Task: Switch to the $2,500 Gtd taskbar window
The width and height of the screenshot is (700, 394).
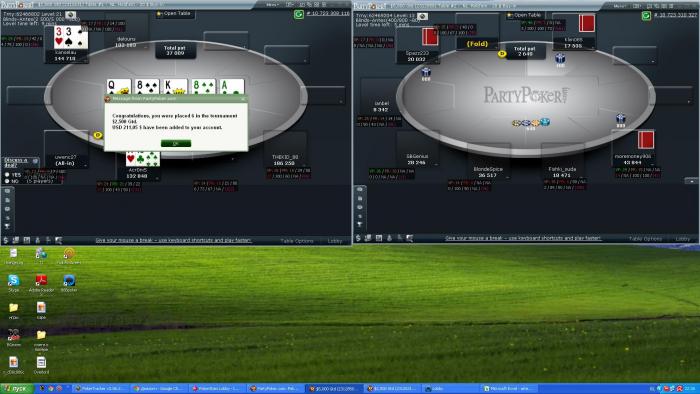Action: tap(391, 389)
